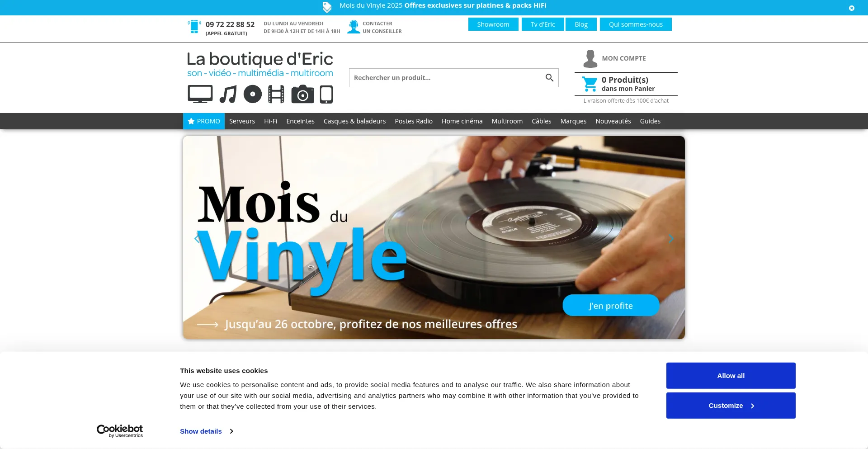Viewport: 868px width, 449px height.
Task: Open the PROMO menu item
Action: click(204, 121)
